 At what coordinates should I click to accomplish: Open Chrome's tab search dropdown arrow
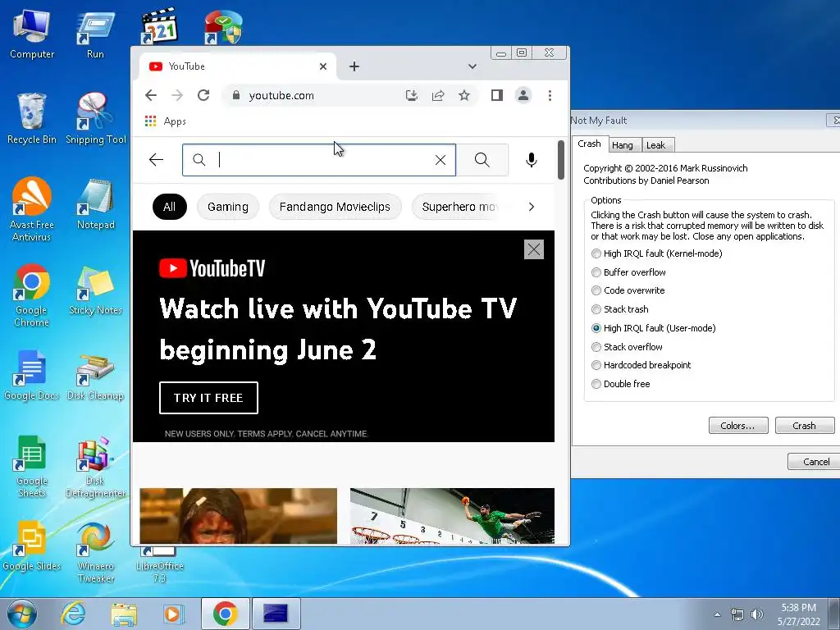[x=472, y=66]
